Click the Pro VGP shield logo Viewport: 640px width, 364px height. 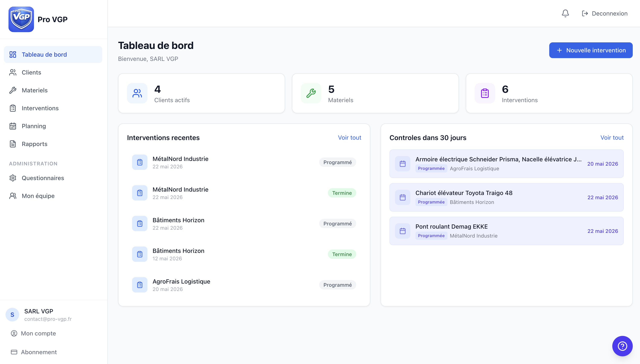21,19
